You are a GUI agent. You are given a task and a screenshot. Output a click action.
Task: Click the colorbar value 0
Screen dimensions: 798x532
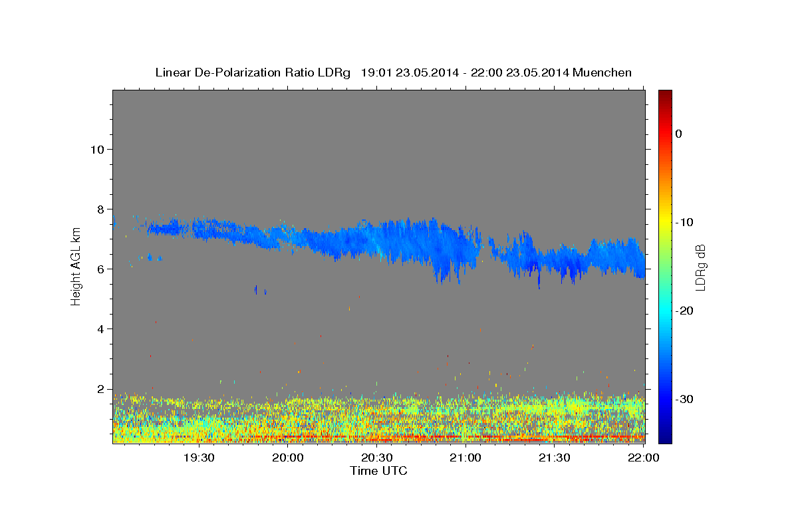click(x=679, y=134)
